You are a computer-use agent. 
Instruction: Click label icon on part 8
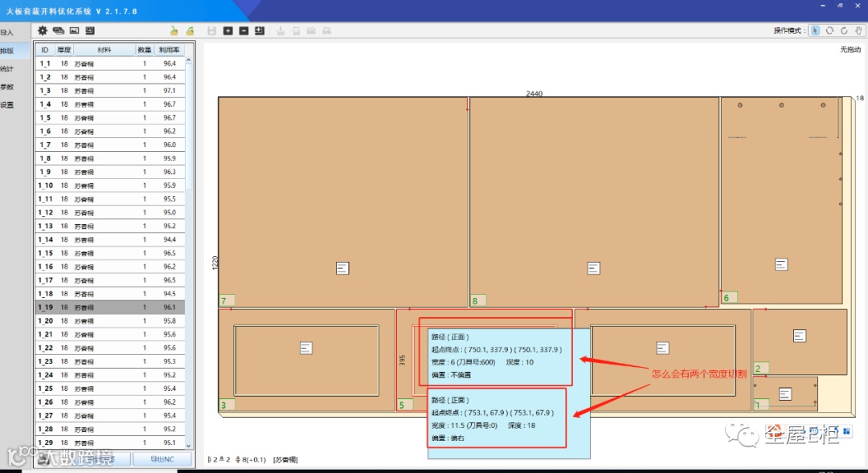point(593,268)
